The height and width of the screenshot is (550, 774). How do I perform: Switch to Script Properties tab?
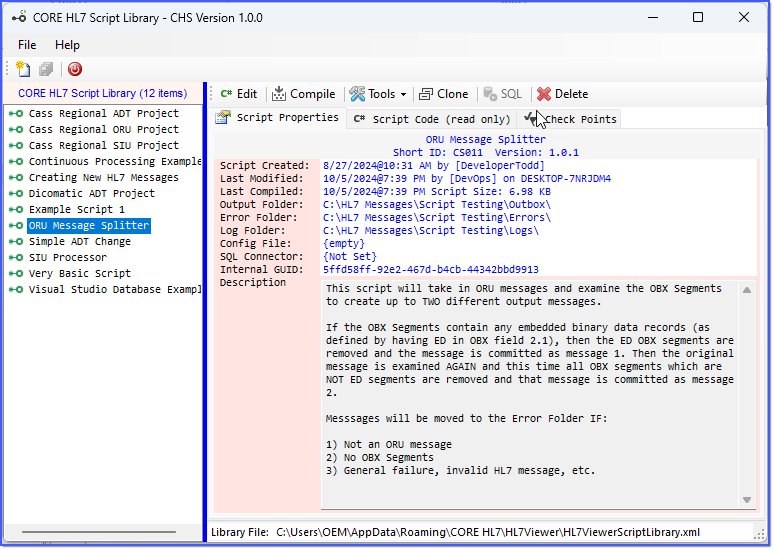277,118
